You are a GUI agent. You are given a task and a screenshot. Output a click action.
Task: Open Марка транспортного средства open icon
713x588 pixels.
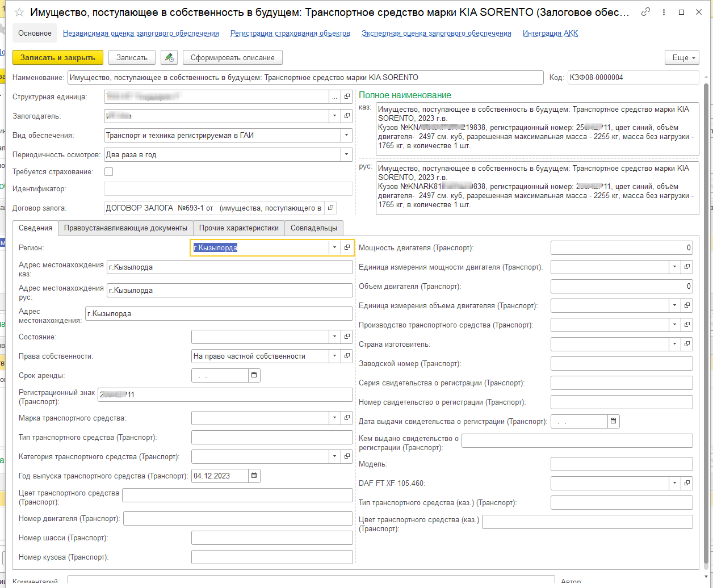click(347, 418)
